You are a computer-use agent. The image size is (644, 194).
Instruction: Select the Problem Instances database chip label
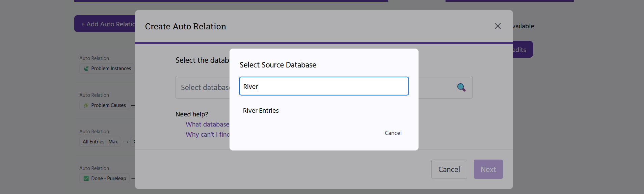pyautogui.click(x=111, y=68)
